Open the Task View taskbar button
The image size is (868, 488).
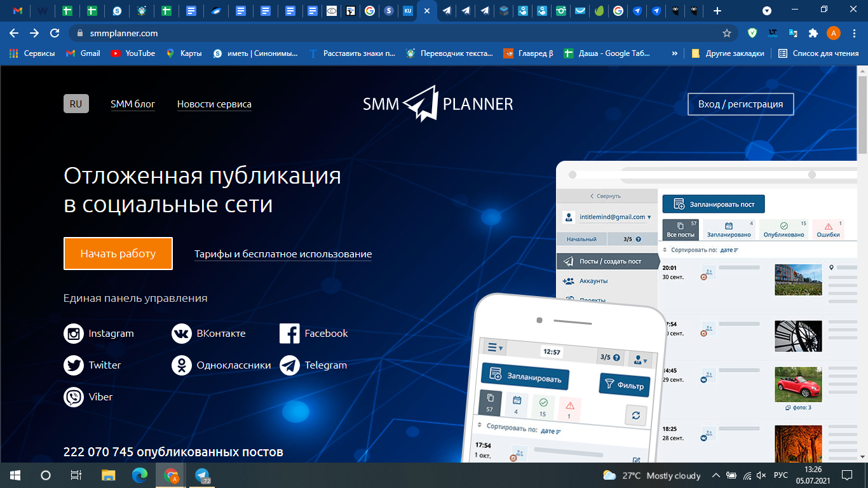pos(76,475)
